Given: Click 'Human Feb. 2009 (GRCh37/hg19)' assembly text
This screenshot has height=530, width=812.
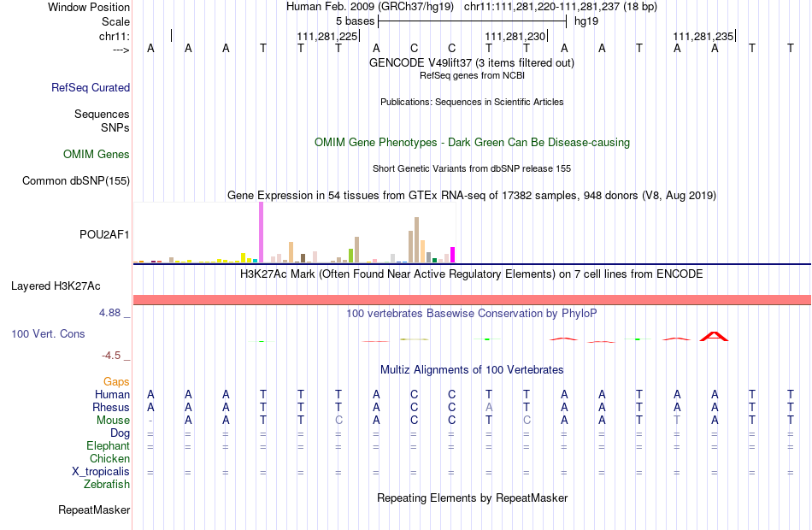Looking at the screenshot, I should coord(370,7).
